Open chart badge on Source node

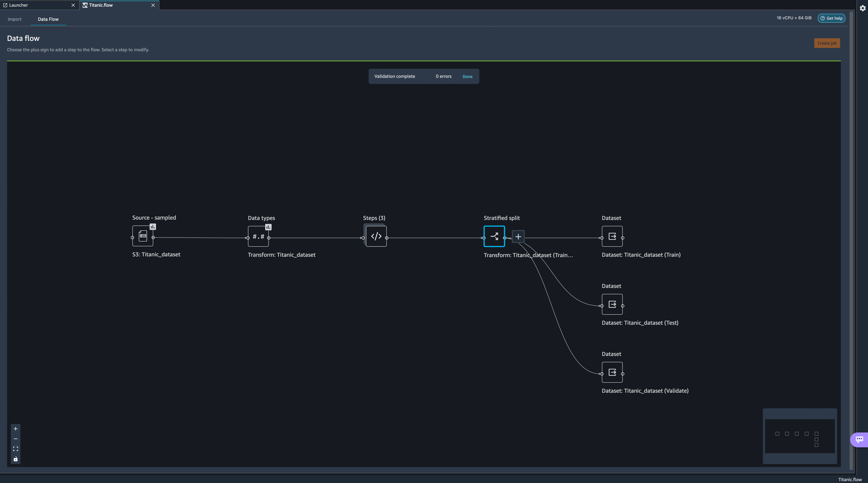pos(153,227)
